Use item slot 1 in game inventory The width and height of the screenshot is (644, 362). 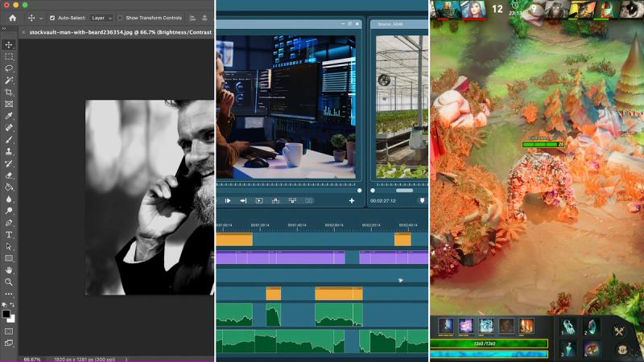click(x=569, y=327)
